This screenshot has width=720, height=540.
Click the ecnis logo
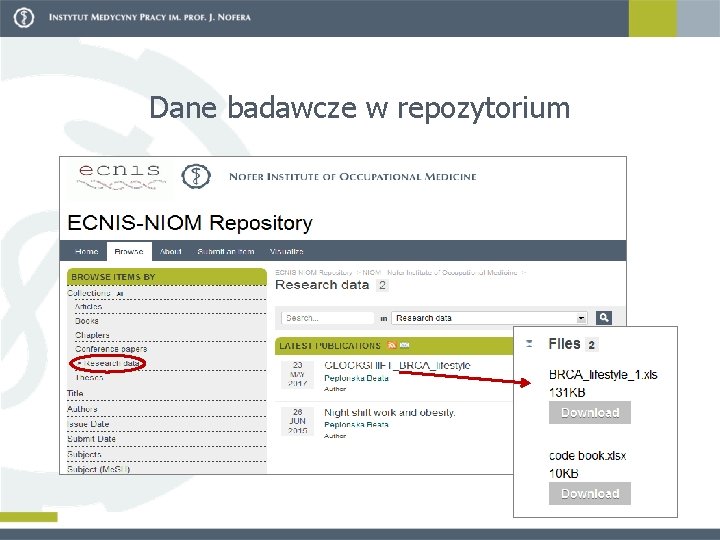coord(120,177)
